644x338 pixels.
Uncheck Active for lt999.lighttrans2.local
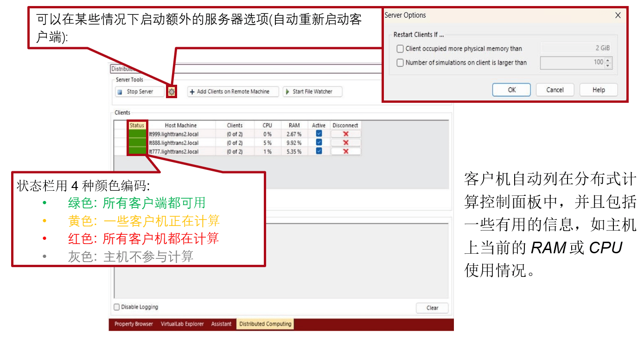[x=319, y=133]
